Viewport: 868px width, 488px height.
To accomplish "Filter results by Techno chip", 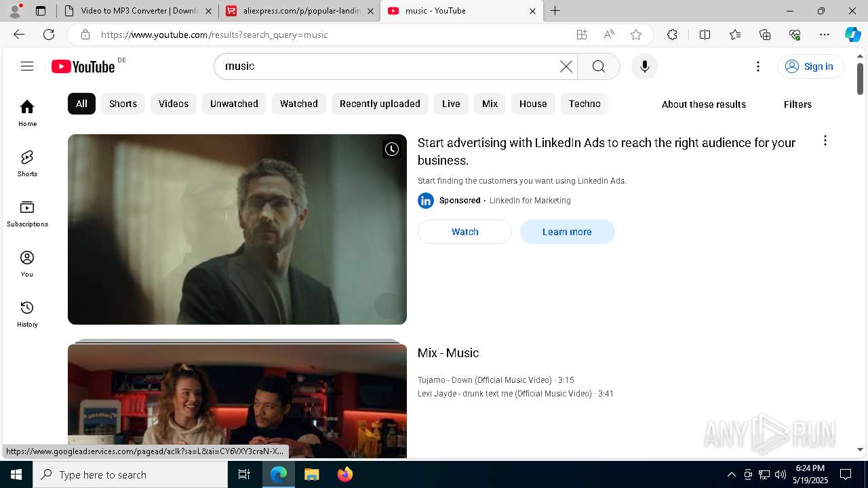I will click(585, 104).
